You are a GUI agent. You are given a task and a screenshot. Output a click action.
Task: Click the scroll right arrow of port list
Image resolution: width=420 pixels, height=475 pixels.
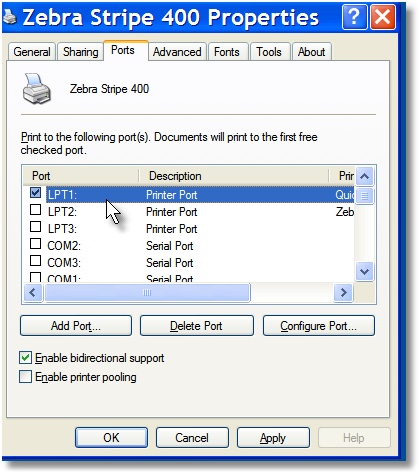point(343,293)
